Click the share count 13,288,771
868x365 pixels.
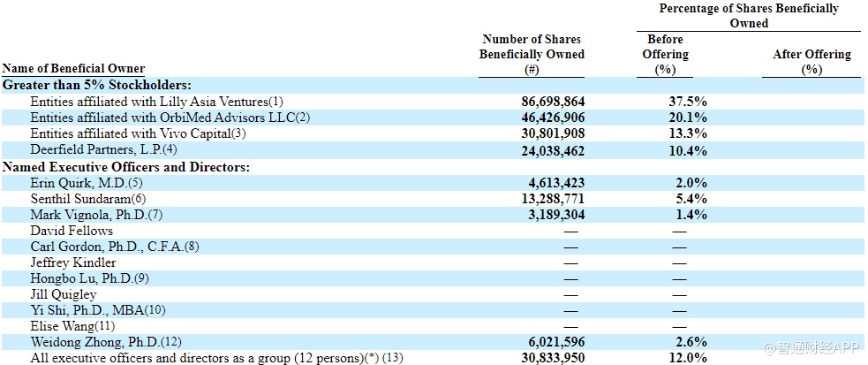click(x=553, y=198)
